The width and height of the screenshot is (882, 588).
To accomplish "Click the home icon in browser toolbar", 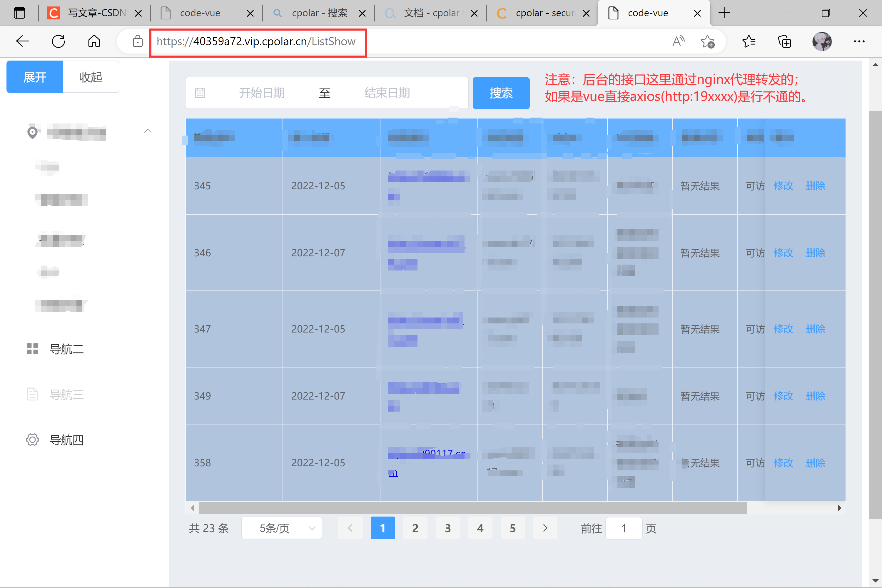I will [94, 41].
